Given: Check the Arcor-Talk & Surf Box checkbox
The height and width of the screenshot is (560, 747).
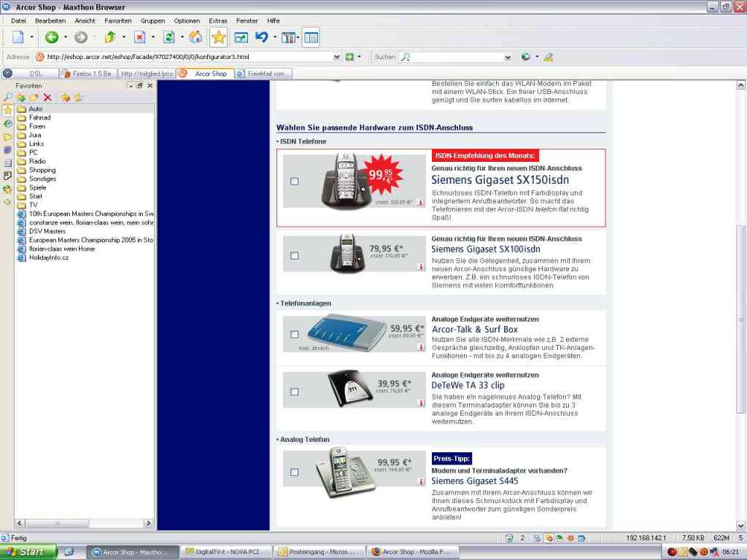Looking at the screenshot, I should (295, 334).
